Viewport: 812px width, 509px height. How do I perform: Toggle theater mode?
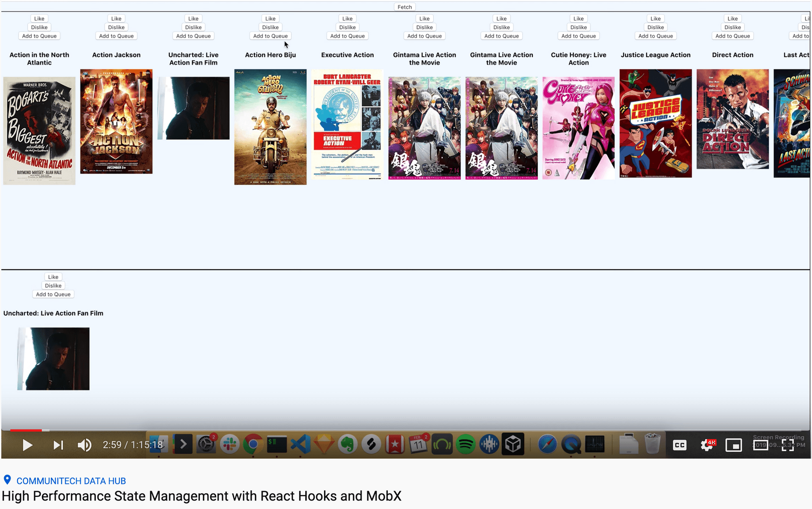[760, 445]
